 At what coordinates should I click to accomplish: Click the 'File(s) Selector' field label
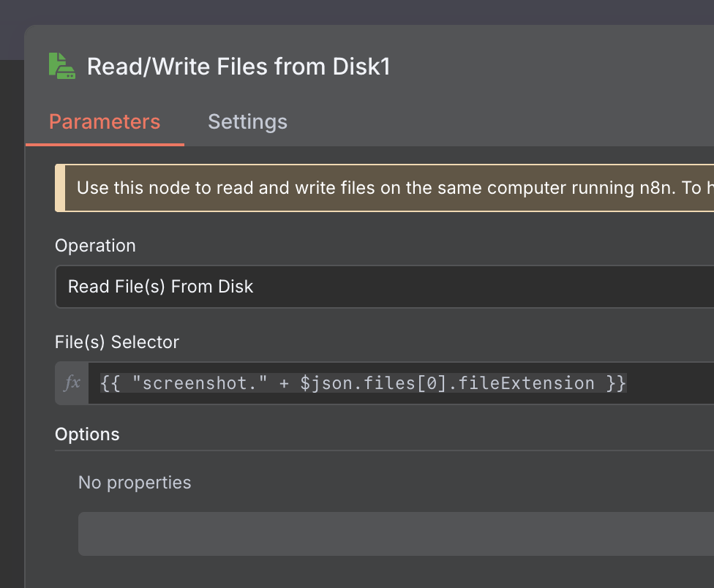point(117,342)
